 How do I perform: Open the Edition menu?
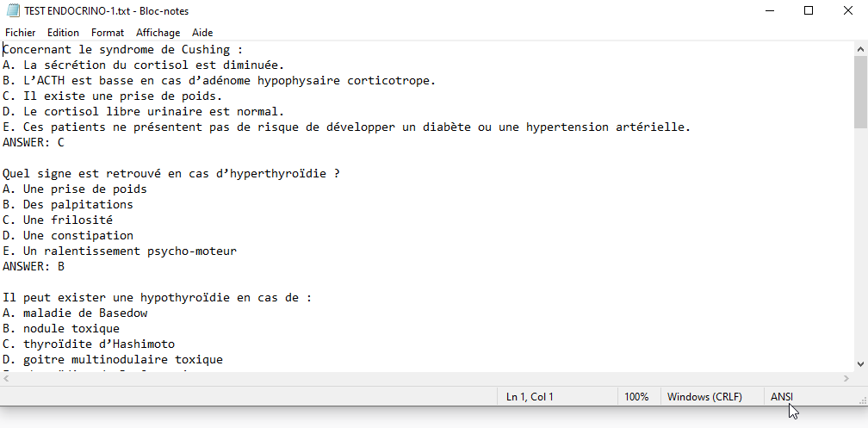click(63, 33)
